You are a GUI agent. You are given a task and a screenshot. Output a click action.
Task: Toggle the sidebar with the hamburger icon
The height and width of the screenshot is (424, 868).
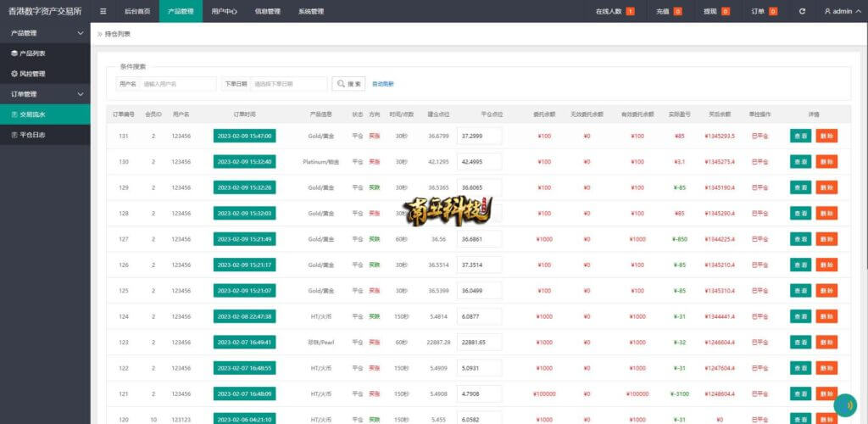(x=103, y=11)
